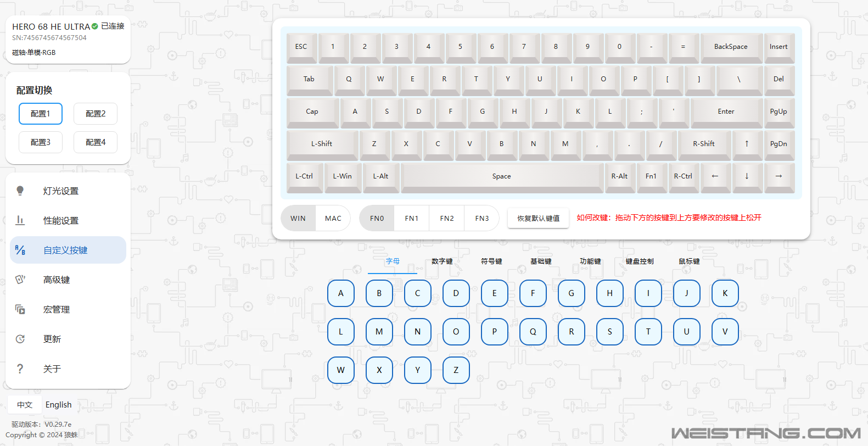Pick the letter W keycap below
Screen dimensions: 868x446
click(x=341, y=370)
